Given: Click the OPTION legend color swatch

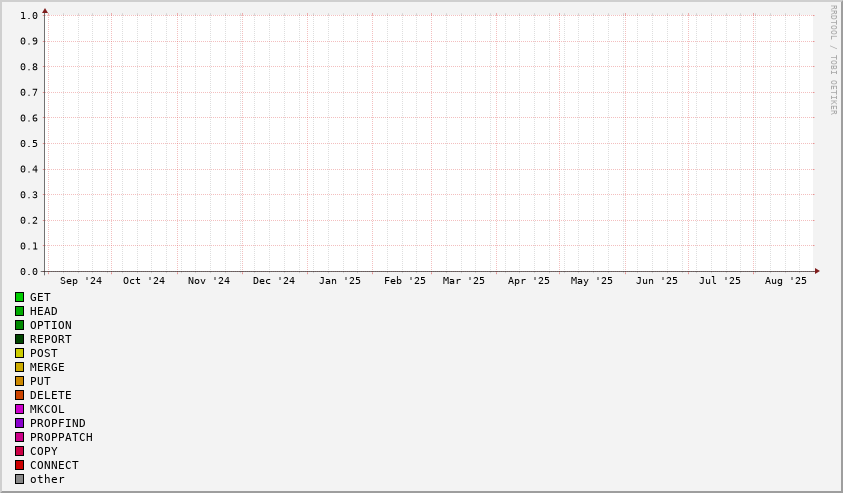Looking at the screenshot, I should 19,325.
